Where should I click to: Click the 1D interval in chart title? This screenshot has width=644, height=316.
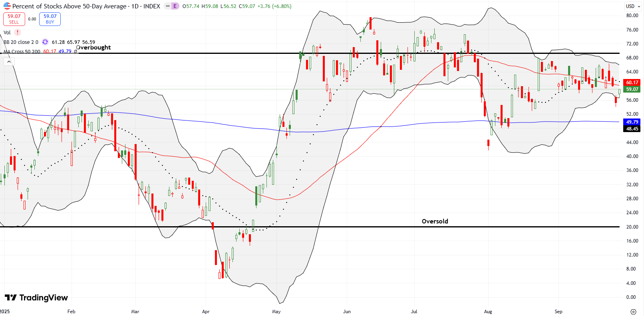pyautogui.click(x=135, y=6)
